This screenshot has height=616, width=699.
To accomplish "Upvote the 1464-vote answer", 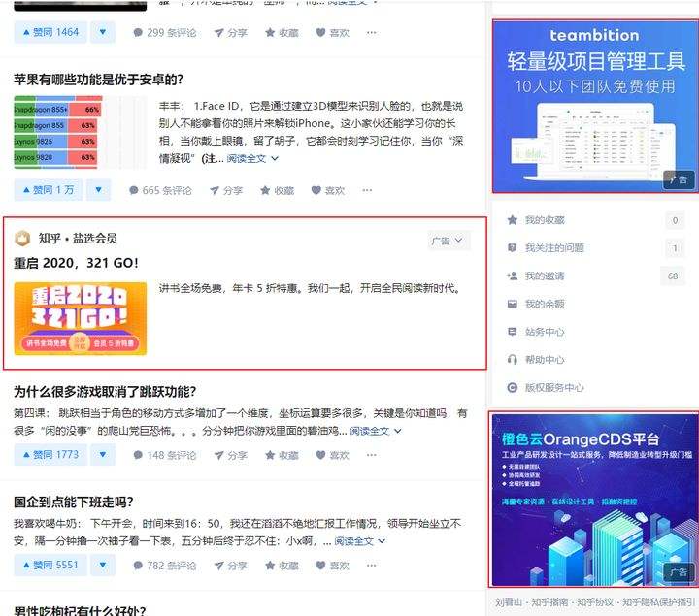I will click(50, 32).
